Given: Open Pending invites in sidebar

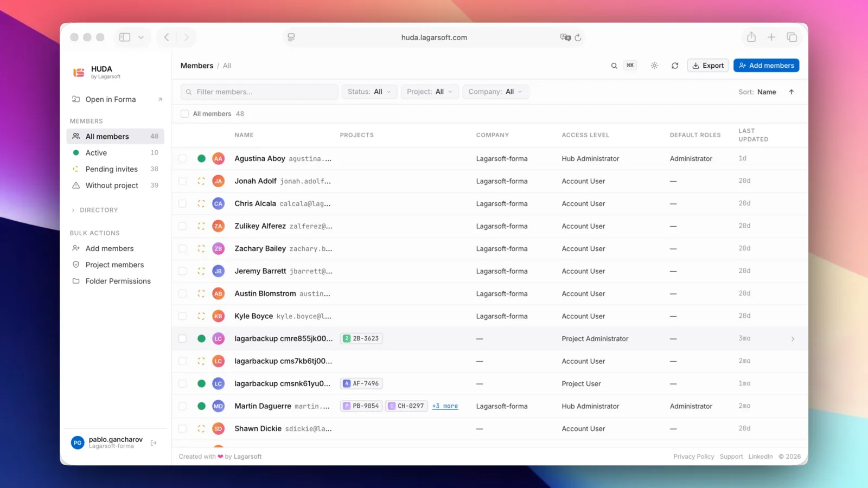Looking at the screenshot, I should (115, 169).
